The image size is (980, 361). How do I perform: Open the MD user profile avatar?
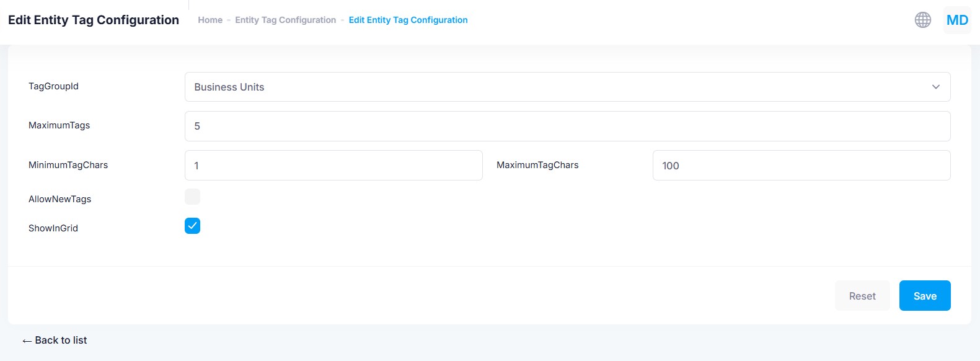pyautogui.click(x=957, y=20)
